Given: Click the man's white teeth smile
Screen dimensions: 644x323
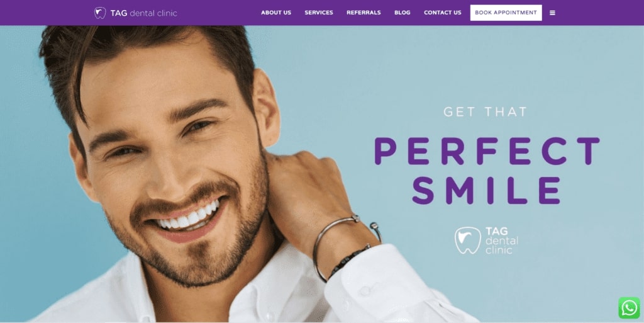Looking at the screenshot, I should point(189,217).
